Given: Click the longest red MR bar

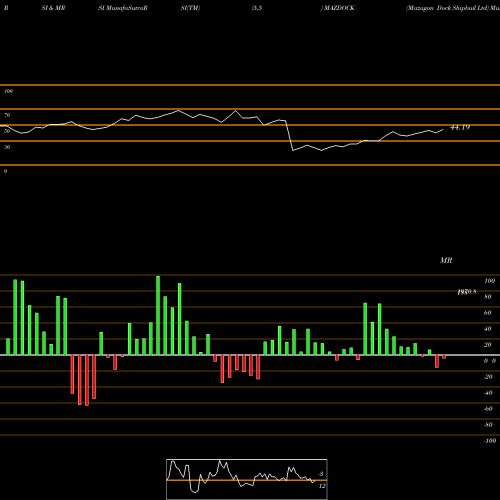Looking at the screenshot, I should point(87,380).
